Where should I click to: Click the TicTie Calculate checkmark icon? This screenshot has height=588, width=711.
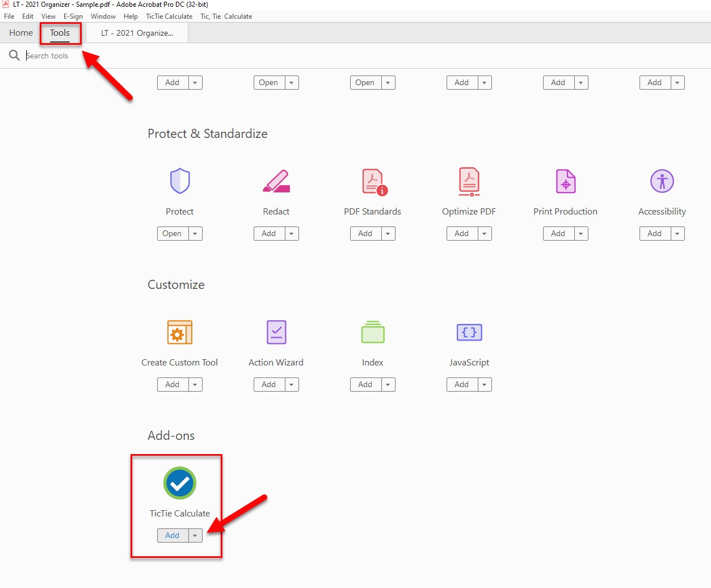pyautogui.click(x=180, y=483)
